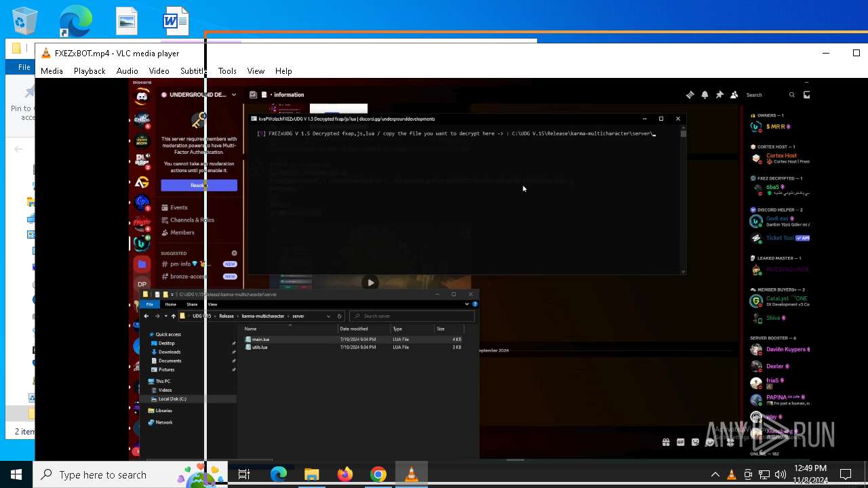868x488 pixels.
Task: Open Downloads in Explorer navigation pane
Action: (x=170, y=352)
